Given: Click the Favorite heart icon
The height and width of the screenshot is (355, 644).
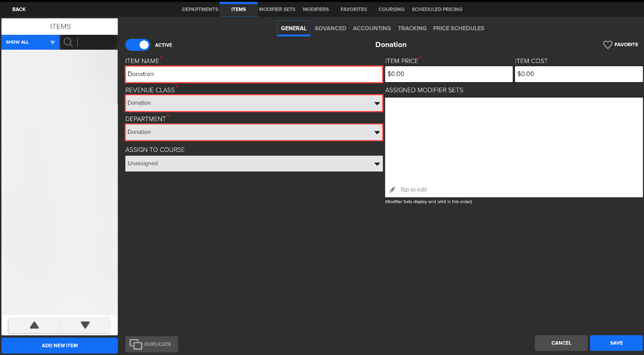Looking at the screenshot, I should coord(607,45).
